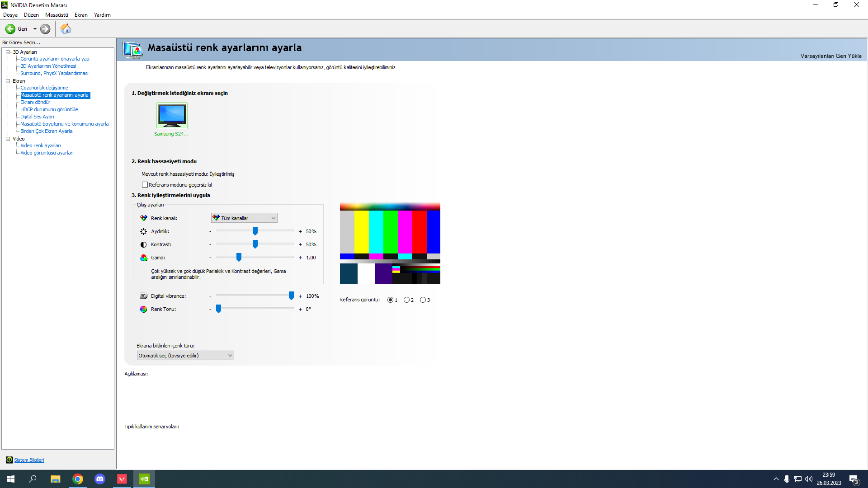The image size is (868, 488).
Task: Open the Sistem Bilgileri link
Action: (x=29, y=460)
